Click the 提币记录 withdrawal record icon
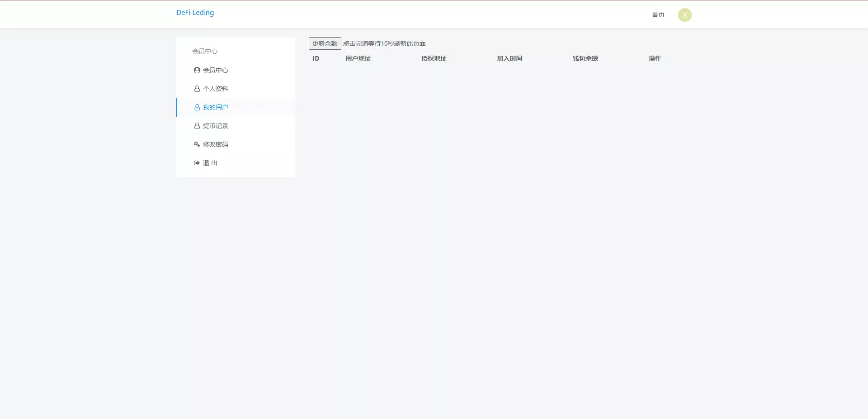This screenshot has width=868, height=419. pos(196,126)
